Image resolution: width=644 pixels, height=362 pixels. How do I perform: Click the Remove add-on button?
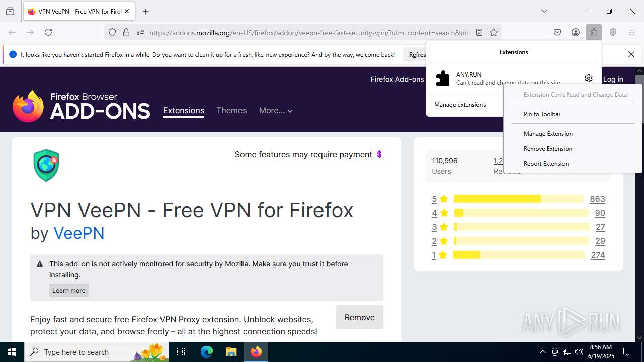(360, 317)
